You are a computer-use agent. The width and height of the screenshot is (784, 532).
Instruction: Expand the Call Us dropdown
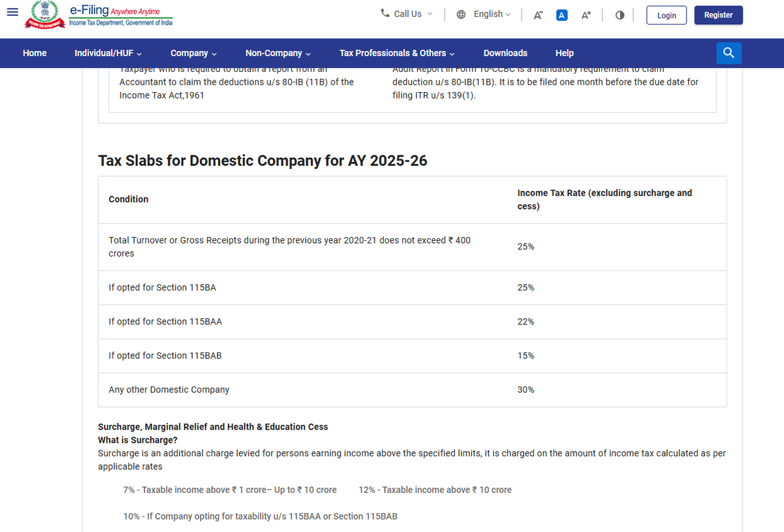[407, 14]
